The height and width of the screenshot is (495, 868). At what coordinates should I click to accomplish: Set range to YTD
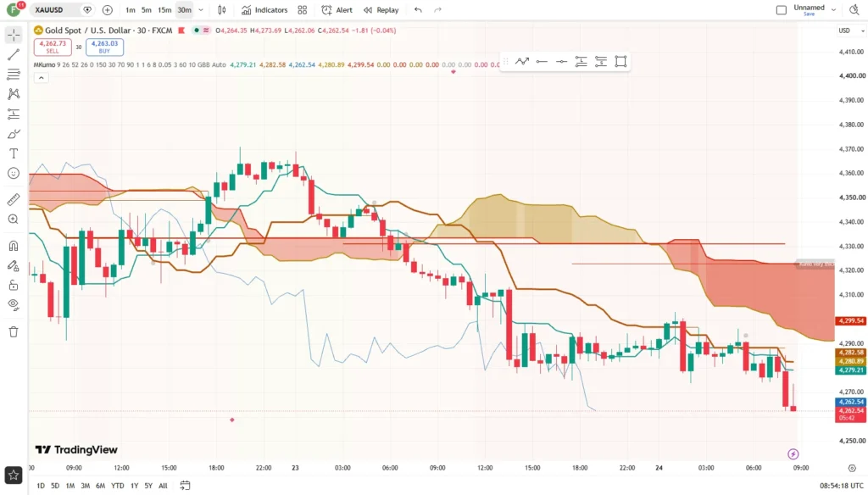click(x=117, y=486)
